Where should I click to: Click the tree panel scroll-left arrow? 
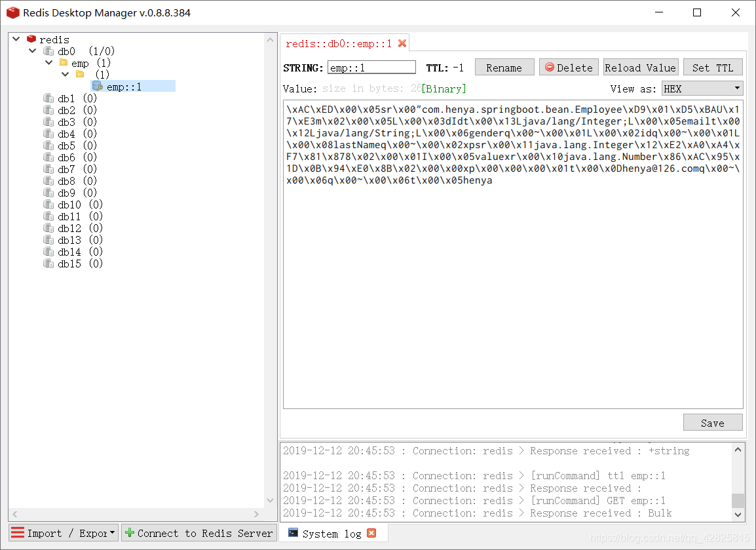pyautogui.click(x=15, y=514)
